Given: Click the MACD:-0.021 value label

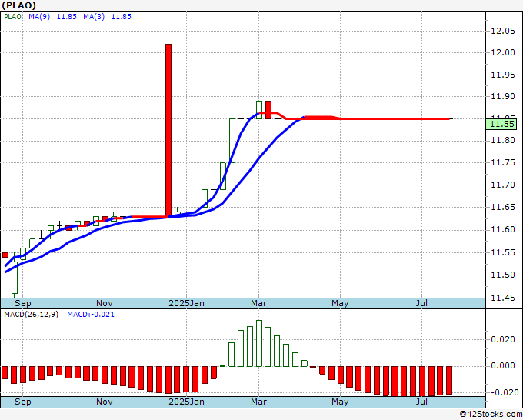Looking at the screenshot, I should point(91,315).
